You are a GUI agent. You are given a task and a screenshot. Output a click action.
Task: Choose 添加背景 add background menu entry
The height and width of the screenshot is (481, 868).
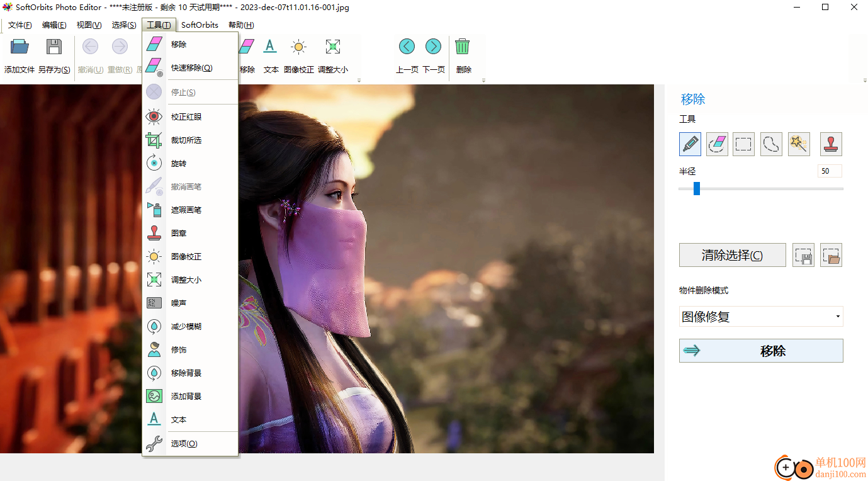click(x=190, y=396)
